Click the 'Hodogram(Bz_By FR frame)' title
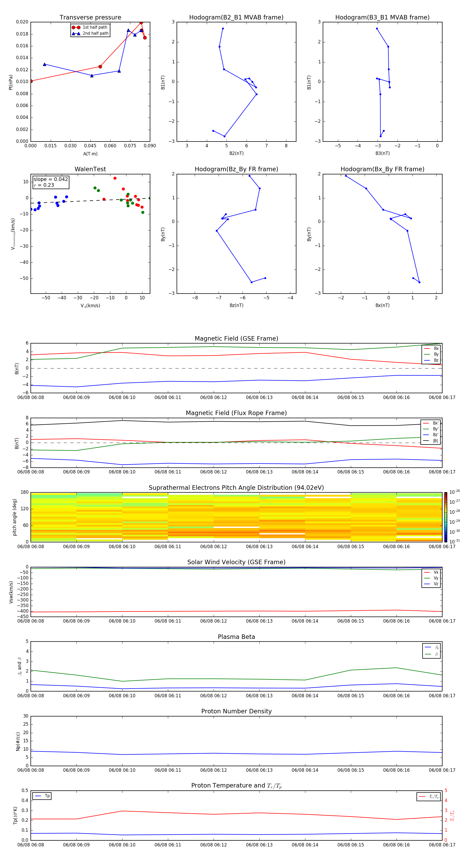The image size is (473, 868). pyautogui.click(x=236, y=169)
